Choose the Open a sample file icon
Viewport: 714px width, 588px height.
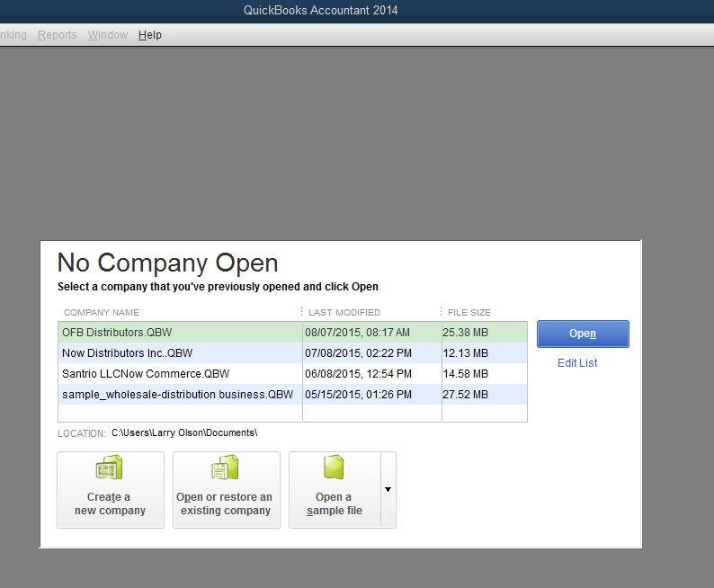(x=334, y=468)
